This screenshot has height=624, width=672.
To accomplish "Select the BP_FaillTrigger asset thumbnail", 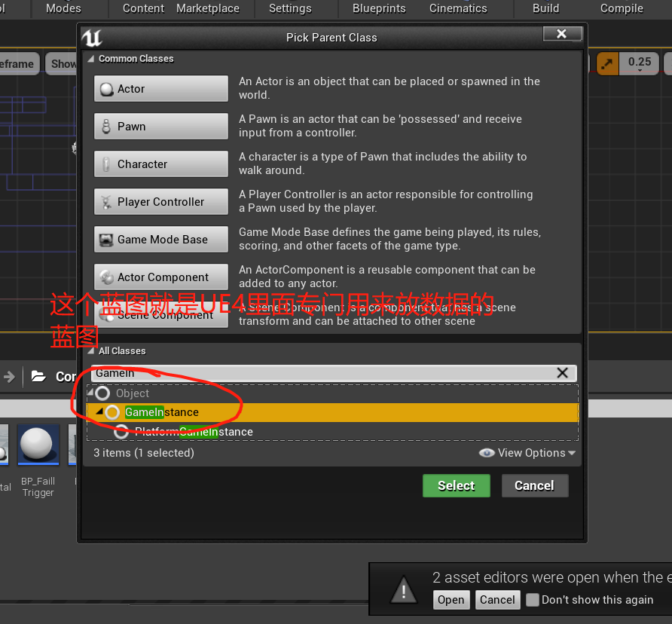I will [x=38, y=445].
